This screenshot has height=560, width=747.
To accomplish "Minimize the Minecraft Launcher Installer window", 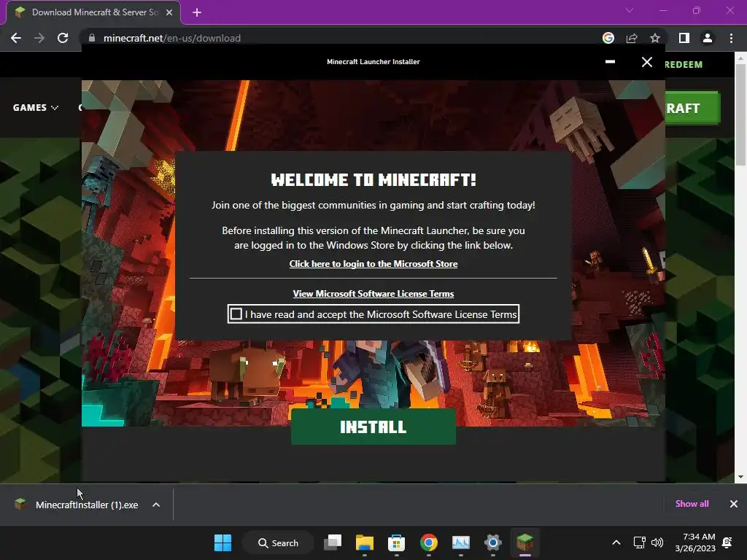I will [610, 62].
